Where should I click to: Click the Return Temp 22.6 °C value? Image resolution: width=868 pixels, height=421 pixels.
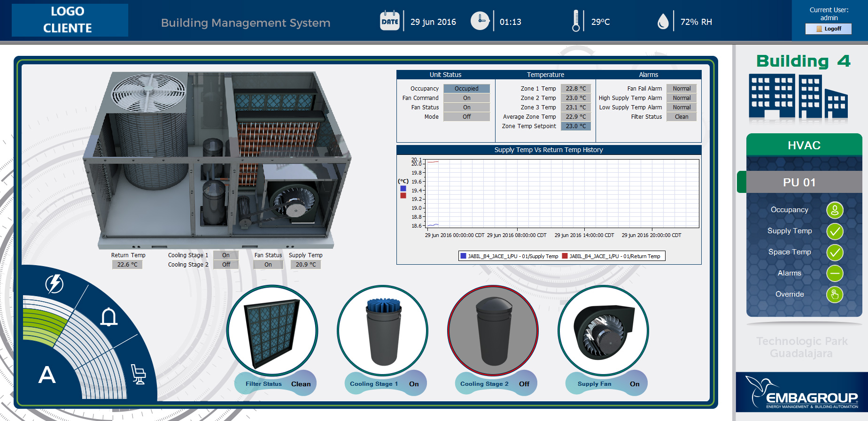127,265
